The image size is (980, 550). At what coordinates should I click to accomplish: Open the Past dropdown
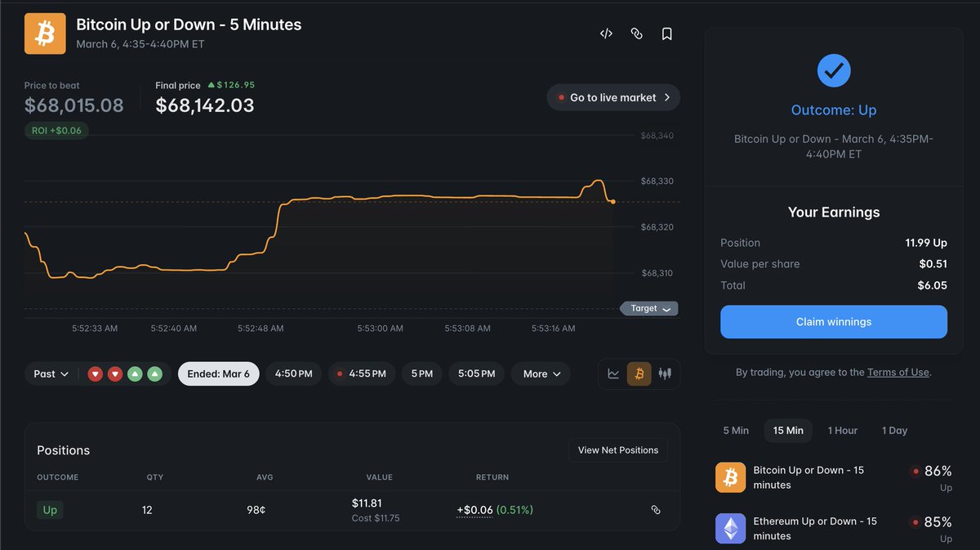click(49, 373)
